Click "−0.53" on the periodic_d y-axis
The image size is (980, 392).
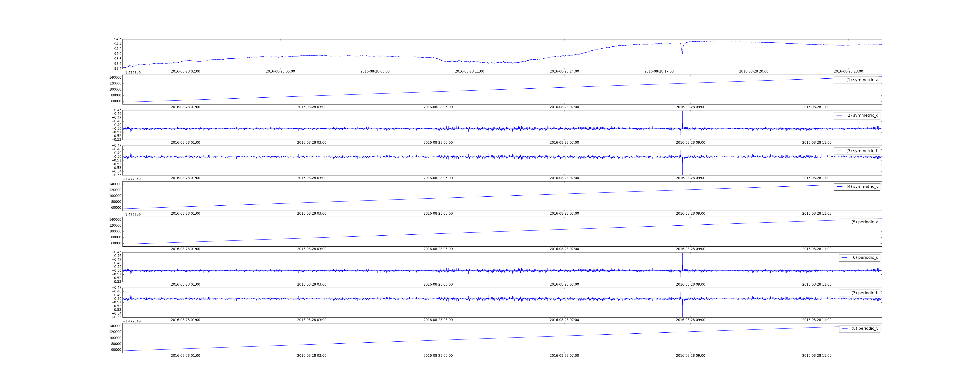(116, 282)
